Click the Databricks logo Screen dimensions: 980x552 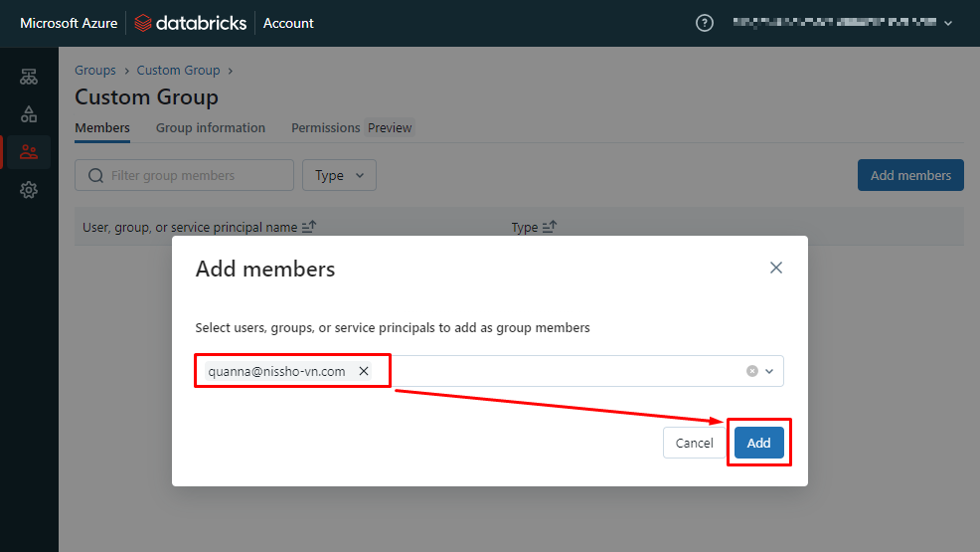click(x=190, y=23)
